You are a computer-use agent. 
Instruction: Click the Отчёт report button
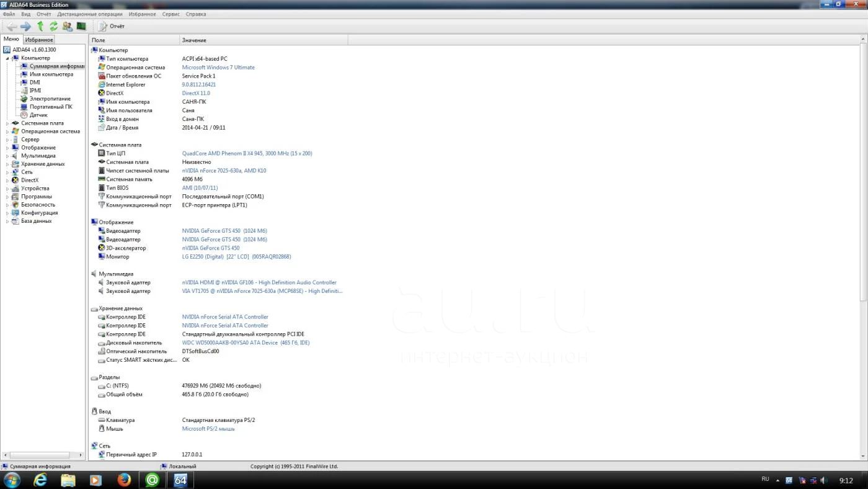point(112,26)
